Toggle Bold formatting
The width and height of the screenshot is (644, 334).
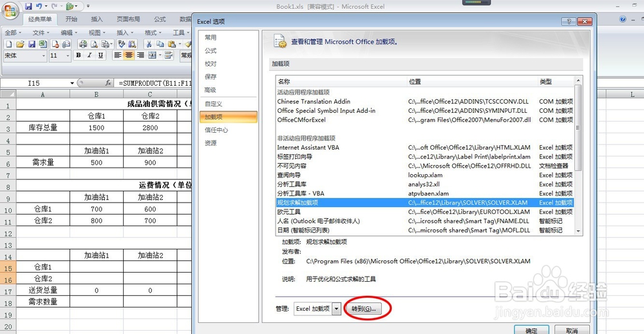pyautogui.click(x=79, y=55)
